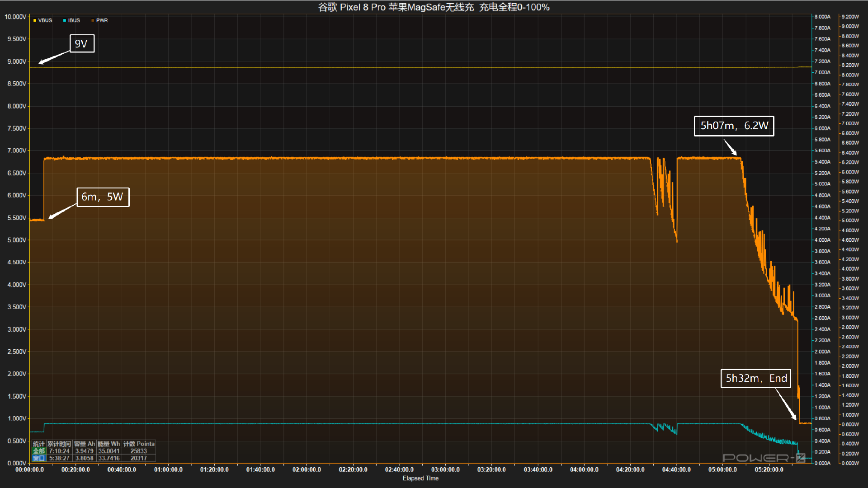868x488 pixels.
Task: Click the '6m, 5W' annotation label
Action: click(x=103, y=197)
